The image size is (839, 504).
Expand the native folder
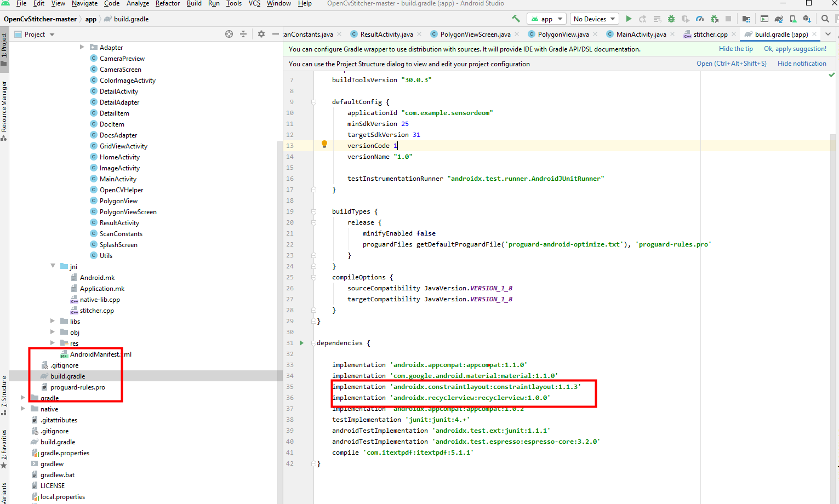tap(23, 409)
